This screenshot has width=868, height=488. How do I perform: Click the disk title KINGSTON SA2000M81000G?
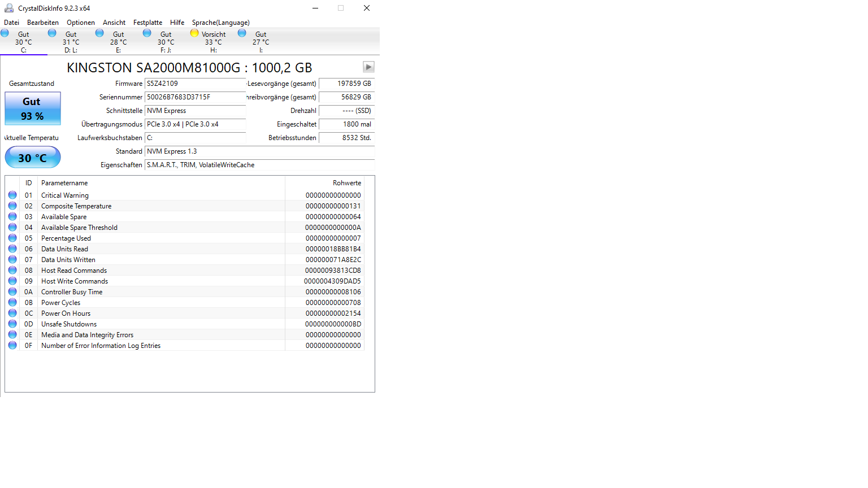click(x=189, y=68)
